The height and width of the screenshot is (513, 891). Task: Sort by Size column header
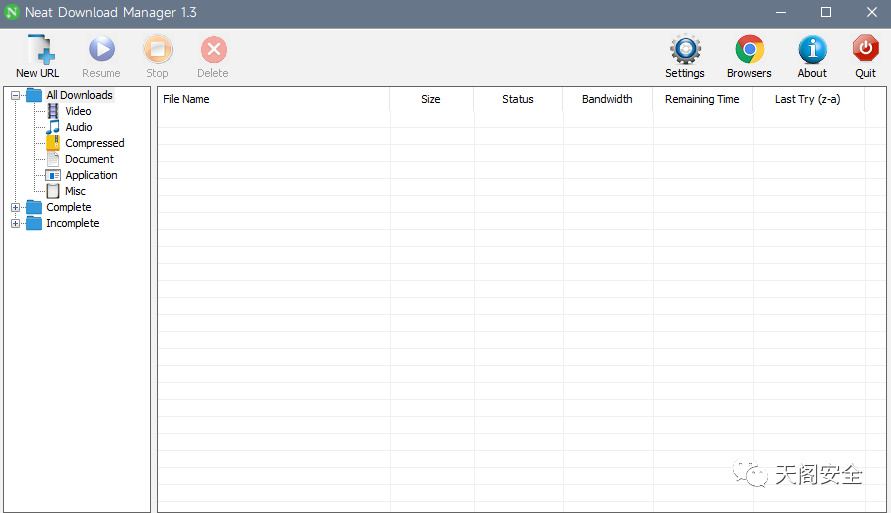[x=431, y=99]
